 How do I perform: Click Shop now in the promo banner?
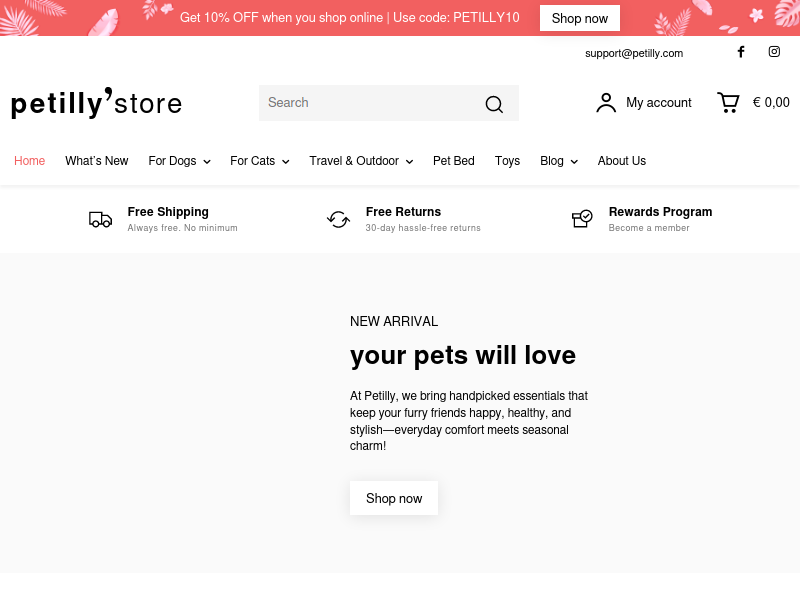pos(580,18)
